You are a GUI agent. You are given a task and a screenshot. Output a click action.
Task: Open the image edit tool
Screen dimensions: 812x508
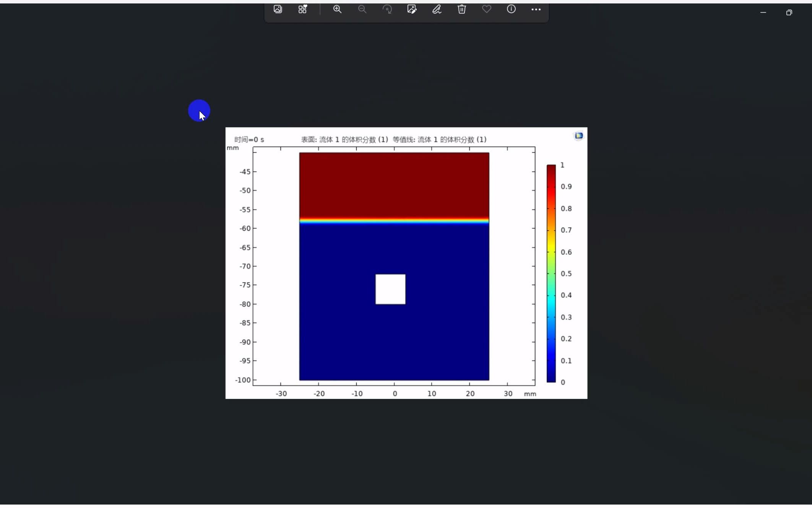click(412, 10)
